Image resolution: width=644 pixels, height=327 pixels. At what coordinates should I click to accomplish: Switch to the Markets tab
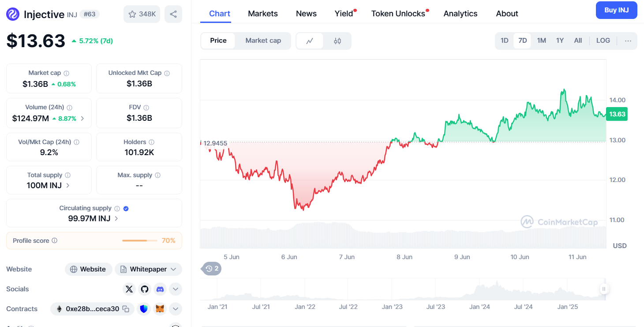pos(263,14)
